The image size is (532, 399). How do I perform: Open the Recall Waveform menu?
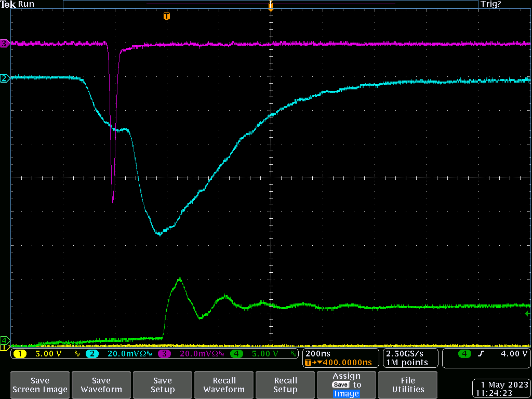pos(224,385)
